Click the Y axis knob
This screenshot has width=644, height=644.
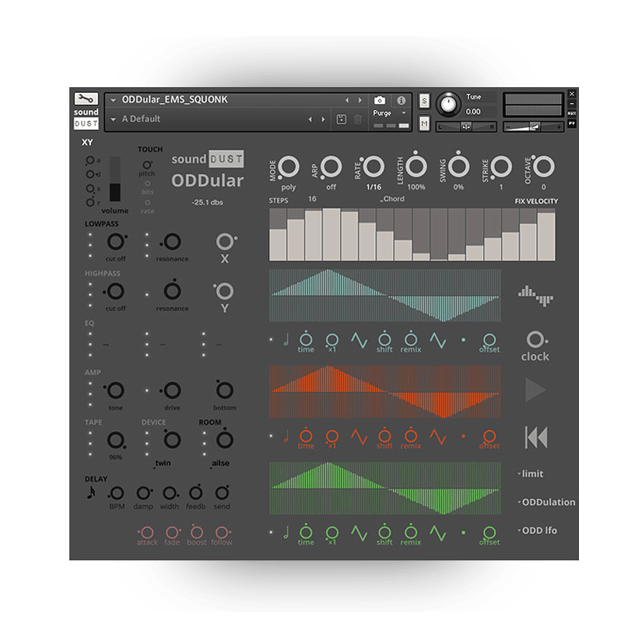pos(224,291)
